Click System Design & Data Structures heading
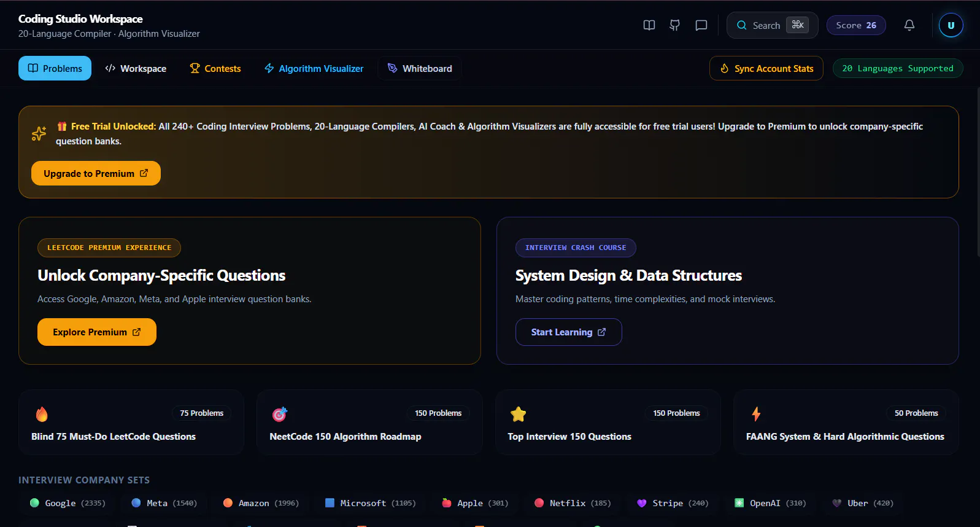Image resolution: width=980 pixels, height=527 pixels. coord(628,275)
